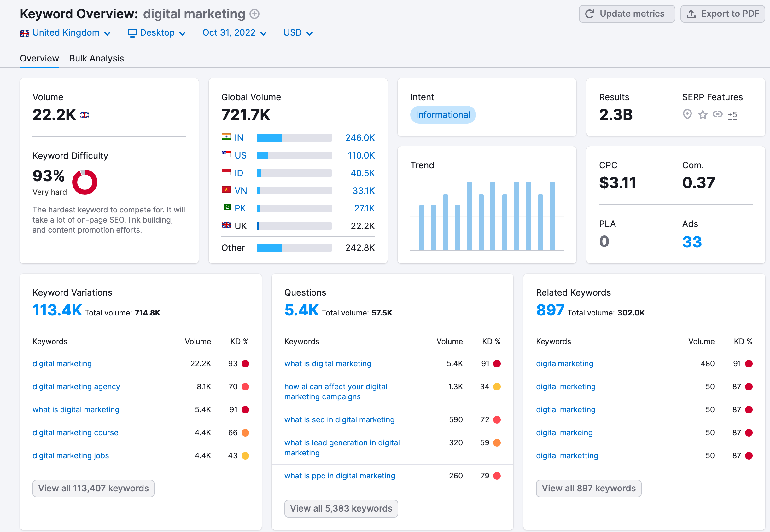Image resolution: width=770 pixels, height=532 pixels.
Task: Click the local pack pin SERP feature icon
Action: pyautogui.click(x=687, y=114)
